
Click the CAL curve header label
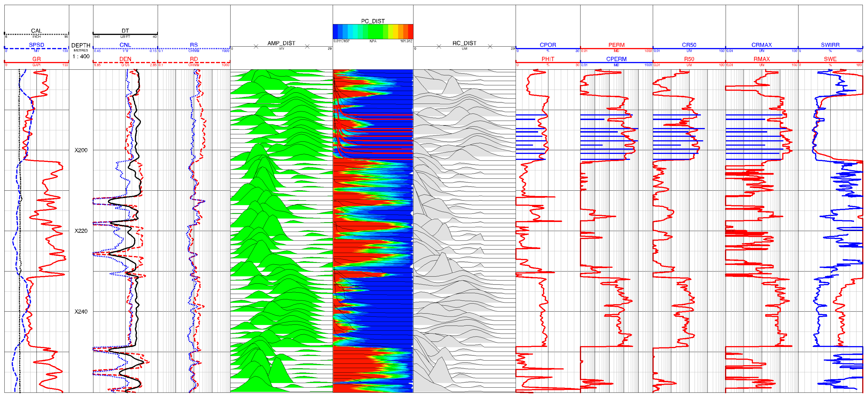click(x=36, y=31)
